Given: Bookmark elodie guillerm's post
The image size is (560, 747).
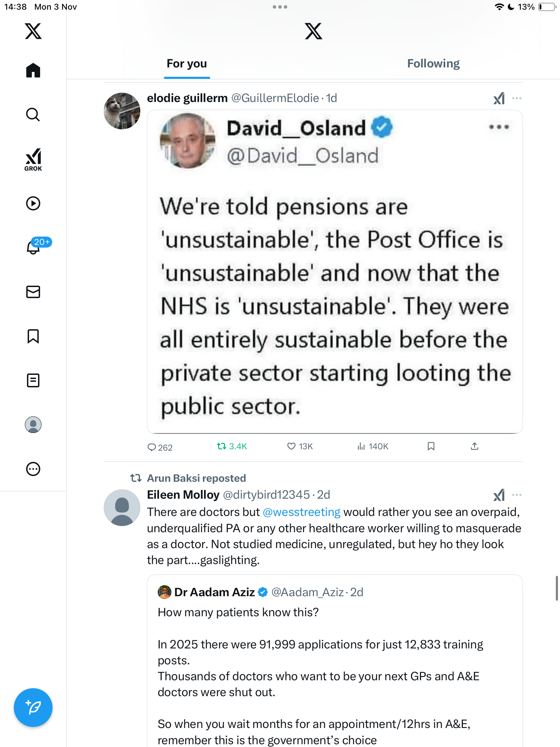Looking at the screenshot, I should (x=431, y=446).
